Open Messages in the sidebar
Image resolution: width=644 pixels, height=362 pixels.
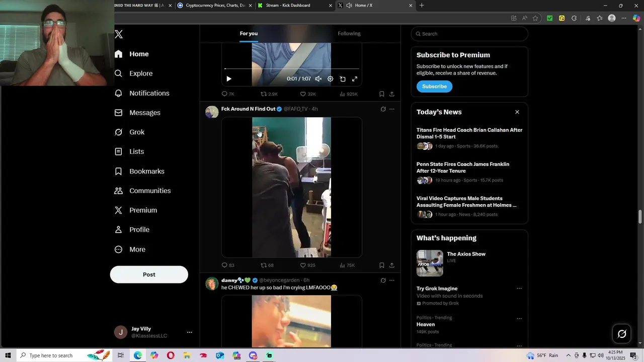pyautogui.click(x=137, y=113)
